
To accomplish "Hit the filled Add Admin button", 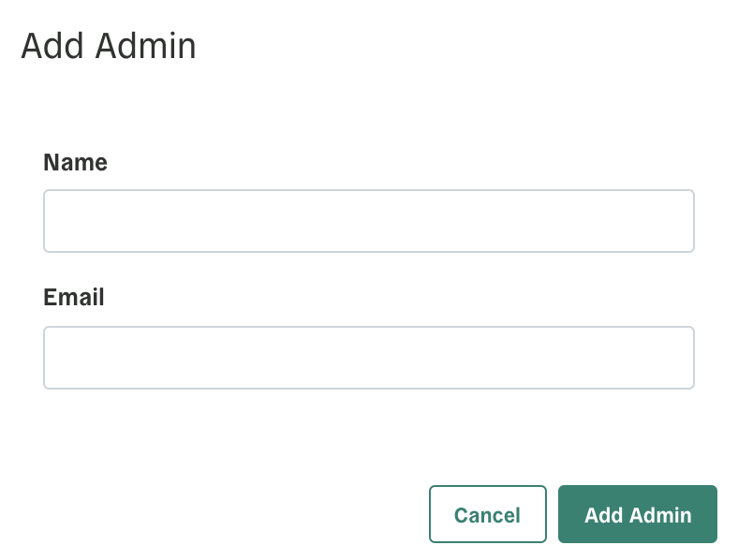I will pos(638,514).
